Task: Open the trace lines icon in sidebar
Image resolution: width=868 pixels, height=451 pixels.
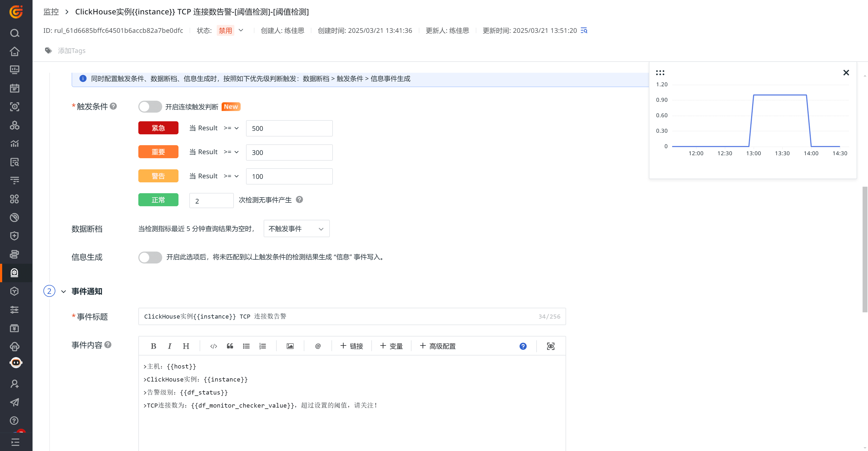Action: coord(14,180)
